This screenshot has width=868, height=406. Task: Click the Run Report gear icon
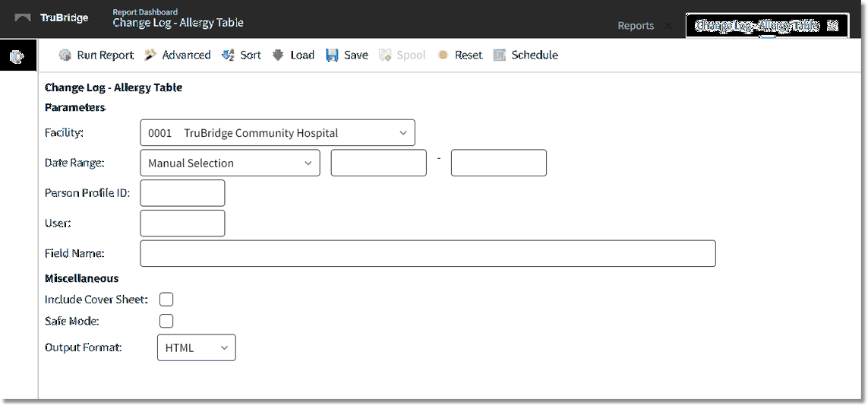pos(65,56)
